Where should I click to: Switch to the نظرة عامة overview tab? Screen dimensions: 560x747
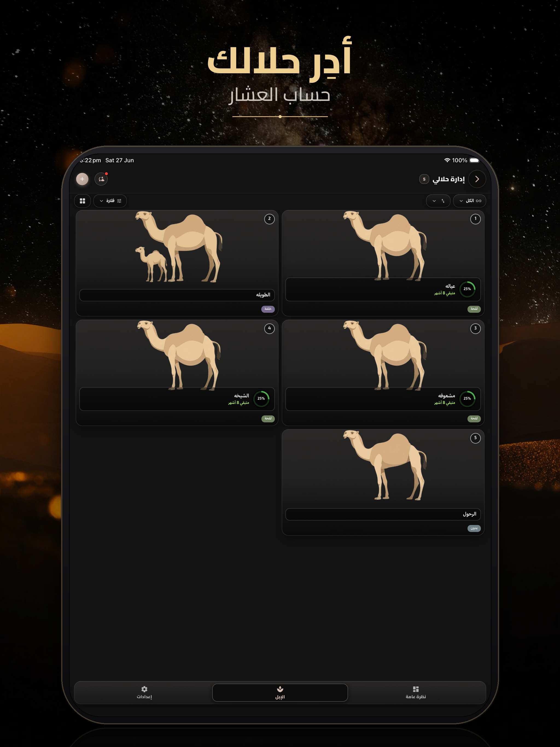pyautogui.click(x=416, y=693)
